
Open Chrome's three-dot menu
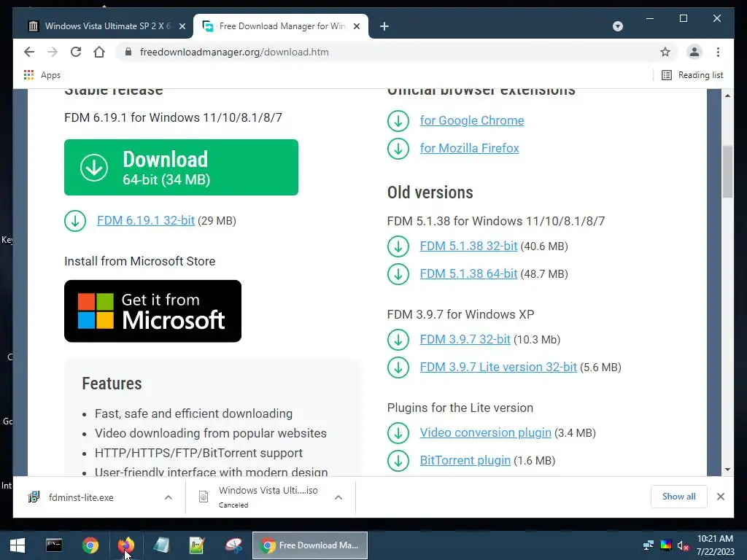pyautogui.click(x=718, y=52)
